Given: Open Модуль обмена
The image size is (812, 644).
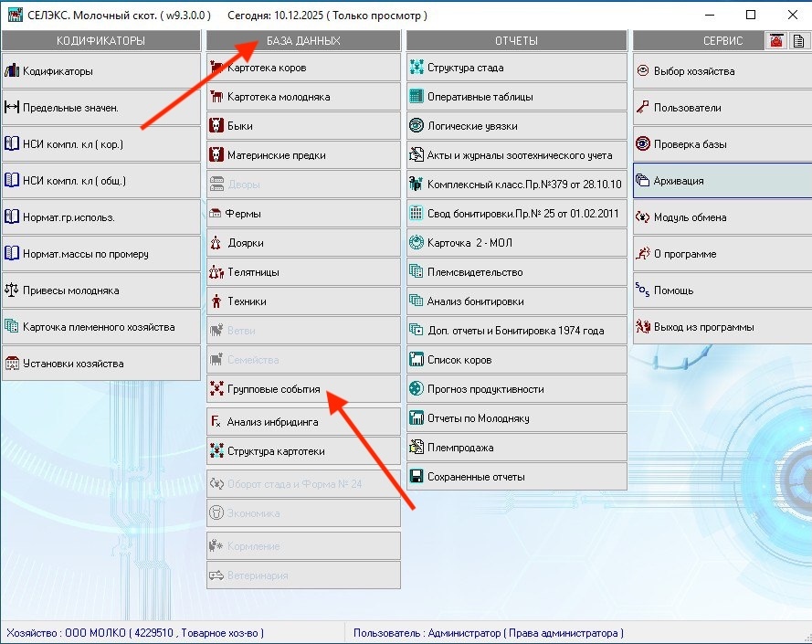Looking at the screenshot, I should [x=722, y=217].
